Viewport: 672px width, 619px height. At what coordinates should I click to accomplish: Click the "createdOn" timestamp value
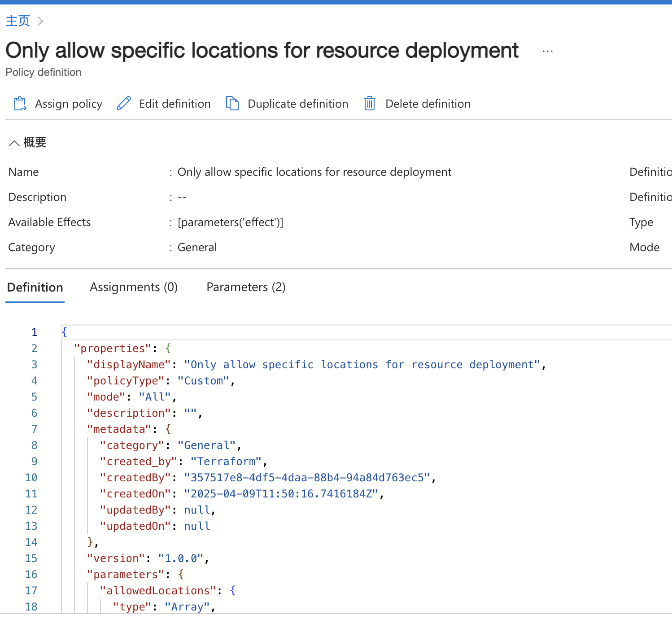281,494
